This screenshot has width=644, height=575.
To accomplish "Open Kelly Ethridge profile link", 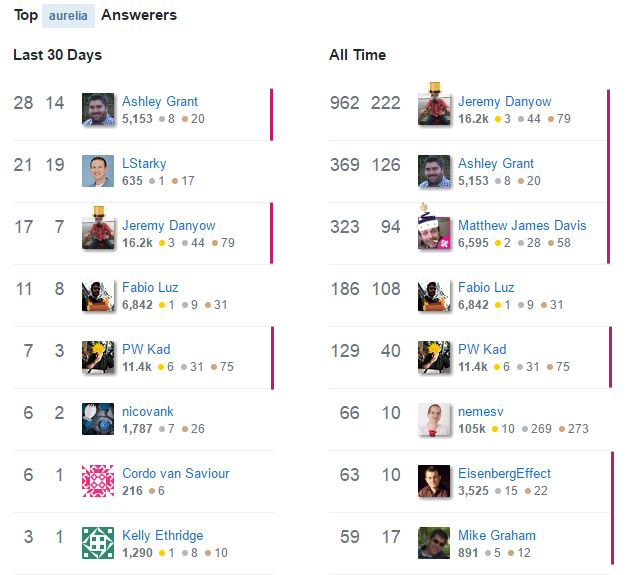I will click(163, 536).
